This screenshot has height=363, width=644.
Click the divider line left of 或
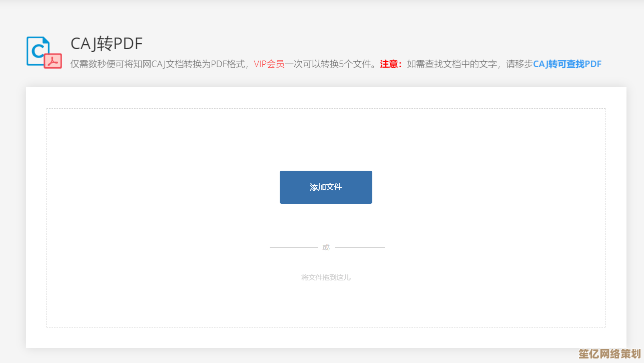point(293,247)
